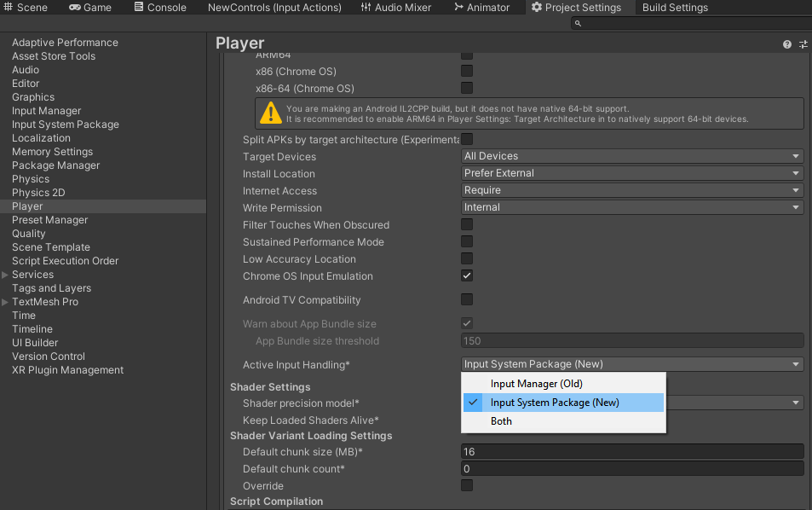Click the Player preset settings icon

[803, 44]
